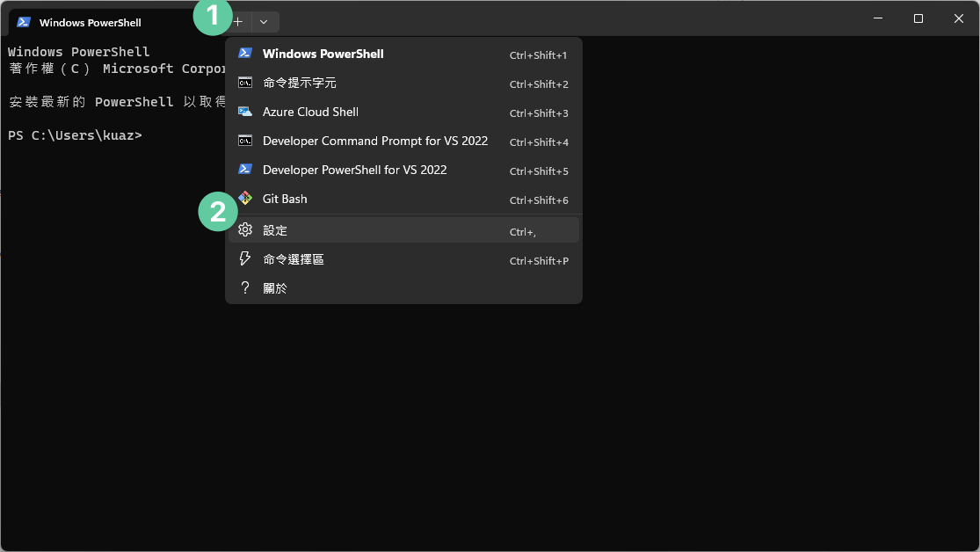
Task: Click the 安裝最新的 PowerShell text line
Action: (x=114, y=102)
